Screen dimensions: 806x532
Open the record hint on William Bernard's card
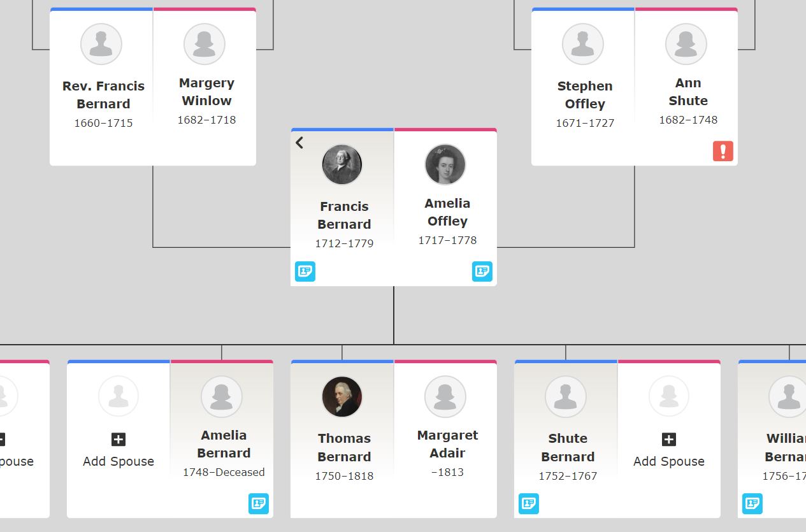pyautogui.click(x=752, y=503)
